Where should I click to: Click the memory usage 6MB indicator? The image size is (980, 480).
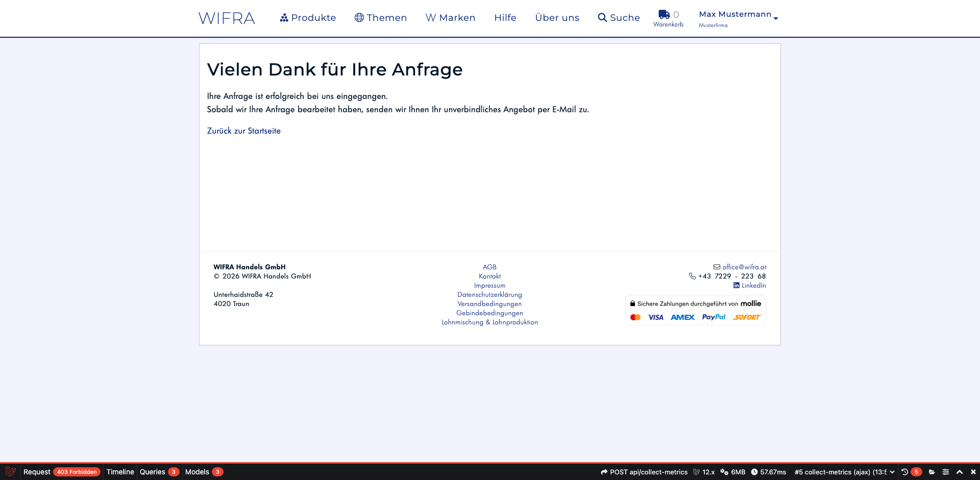[x=733, y=472]
